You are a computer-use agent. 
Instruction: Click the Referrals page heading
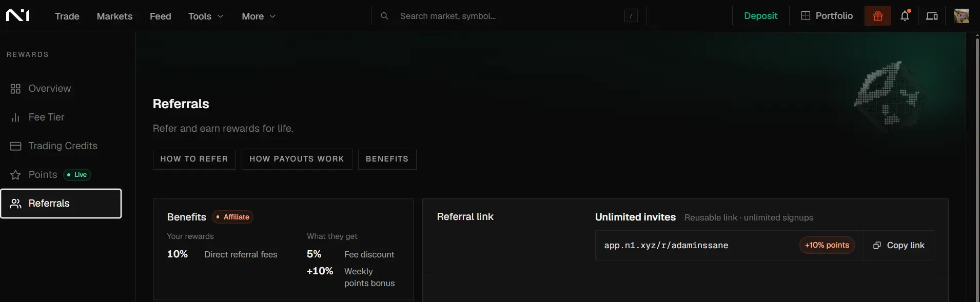[181, 104]
